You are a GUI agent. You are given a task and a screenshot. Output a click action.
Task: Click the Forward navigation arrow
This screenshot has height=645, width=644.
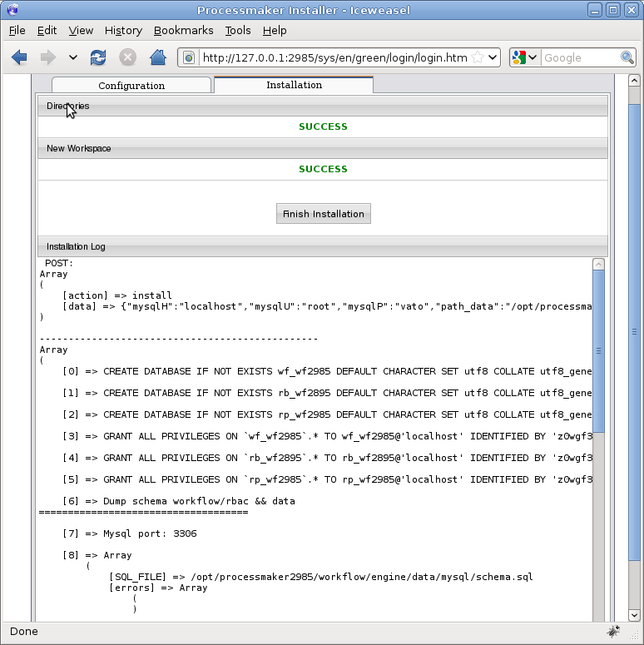click(x=48, y=57)
